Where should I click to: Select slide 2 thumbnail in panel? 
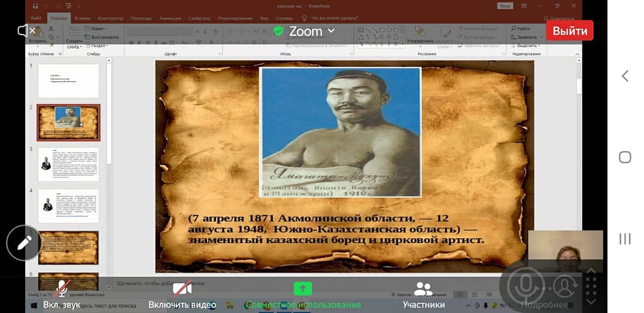(x=68, y=123)
